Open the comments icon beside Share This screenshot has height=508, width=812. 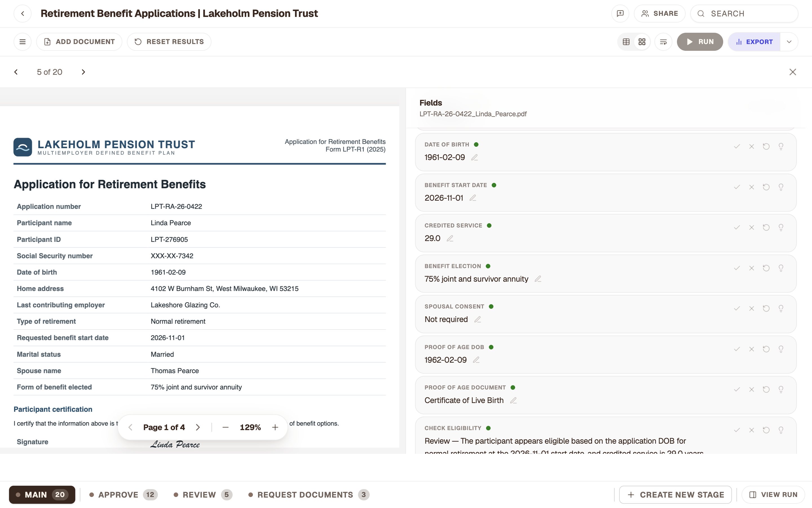(620, 14)
